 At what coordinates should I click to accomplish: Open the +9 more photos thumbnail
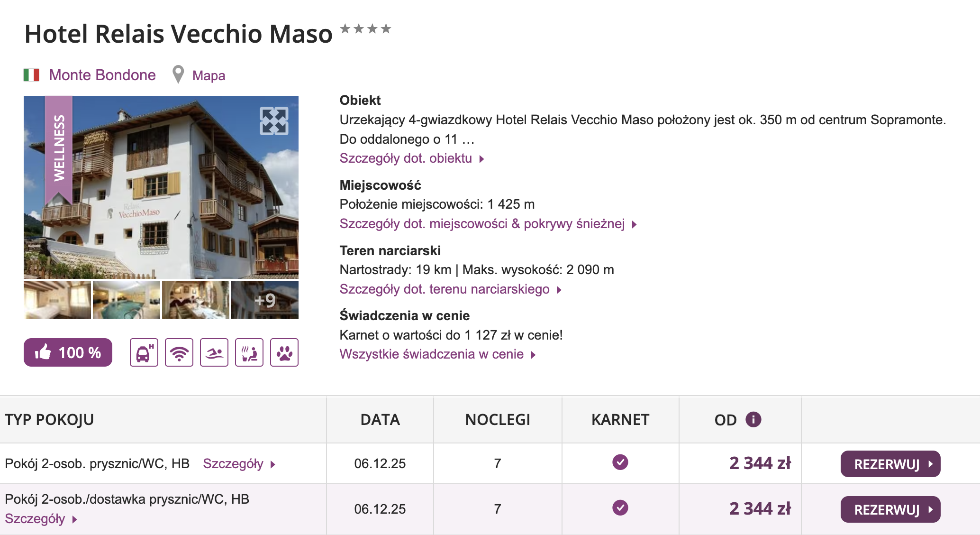(265, 300)
